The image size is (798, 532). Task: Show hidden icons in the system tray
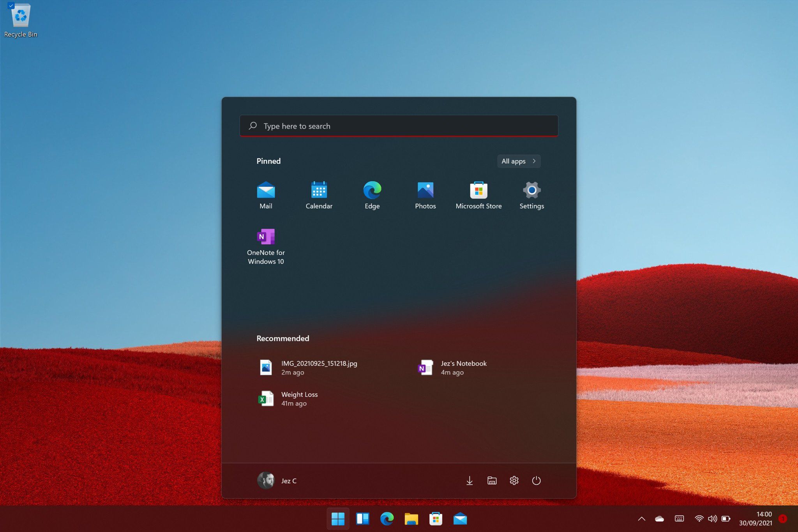[642, 518]
